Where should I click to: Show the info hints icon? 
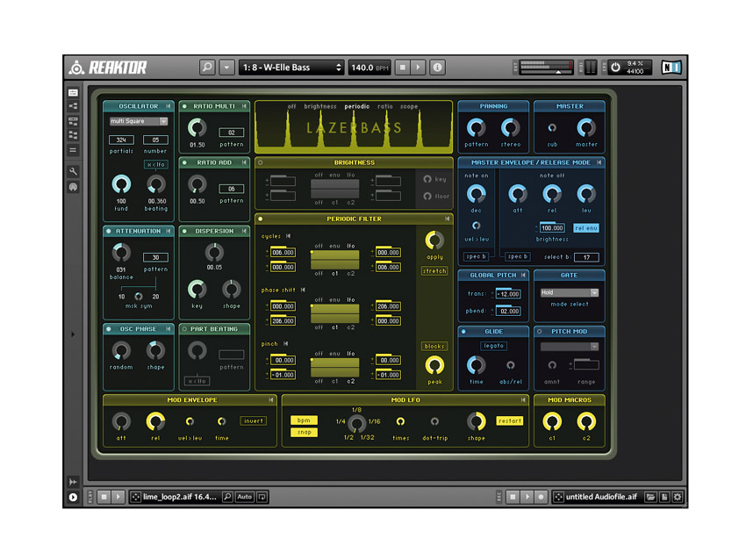tap(437, 68)
